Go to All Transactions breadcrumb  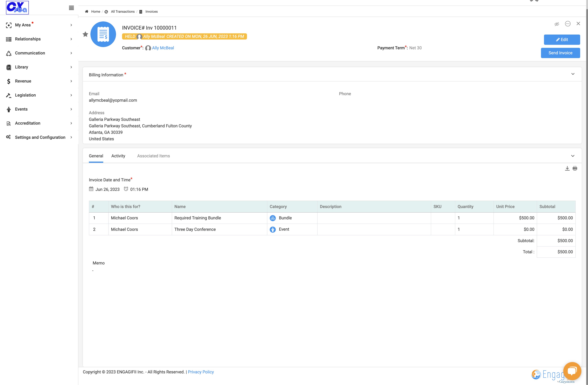123,12
